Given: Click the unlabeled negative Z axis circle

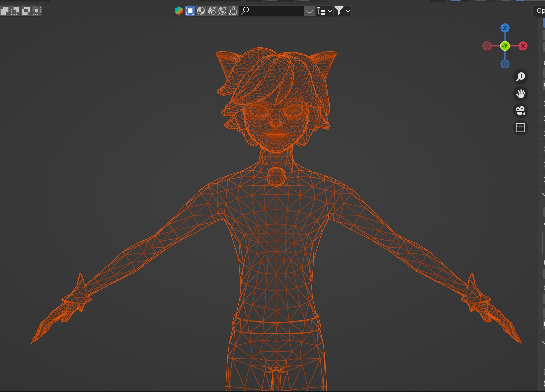Looking at the screenshot, I should [x=505, y=64].
